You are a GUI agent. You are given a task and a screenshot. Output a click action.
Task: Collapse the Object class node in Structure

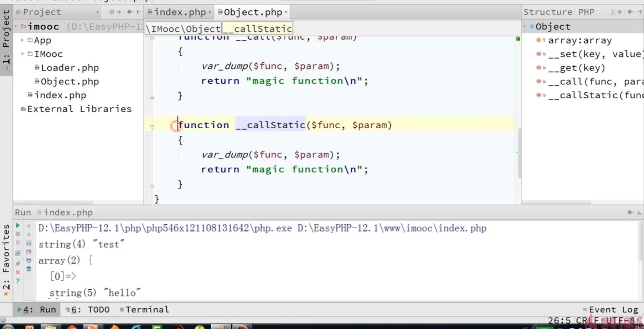point(525,27)
